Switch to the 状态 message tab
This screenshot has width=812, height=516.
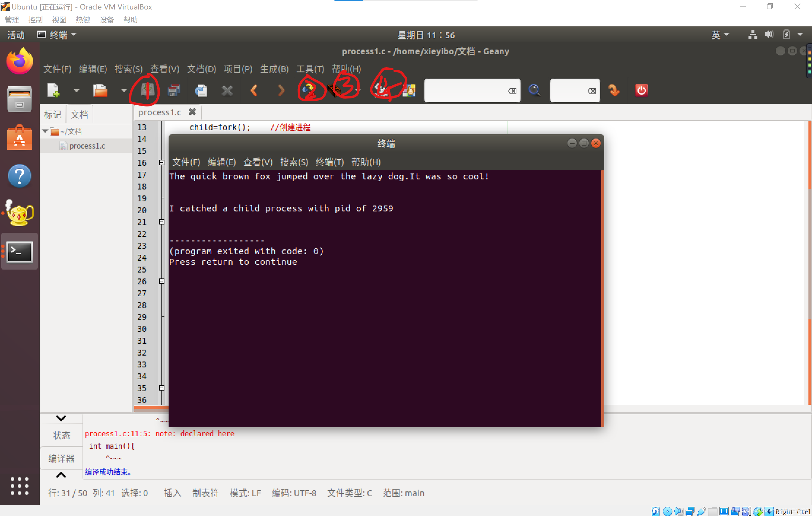(x=61, y=435)
